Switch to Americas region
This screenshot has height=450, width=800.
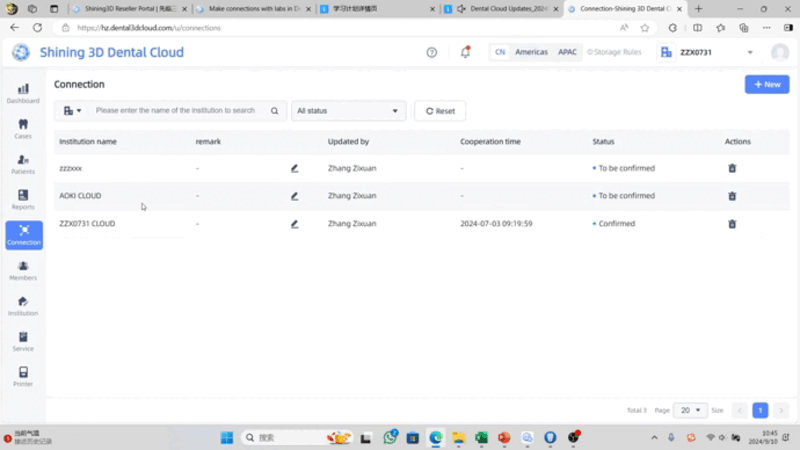(x=531, y=52)
